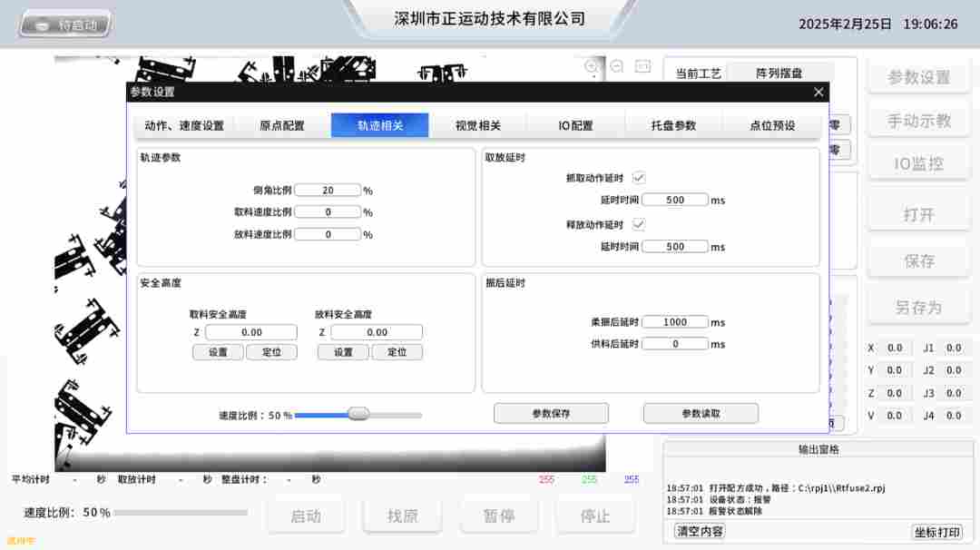Open 参数设置 in right sidebar
The height and width of the screenshot is (550, 980).
coord(918,77)
